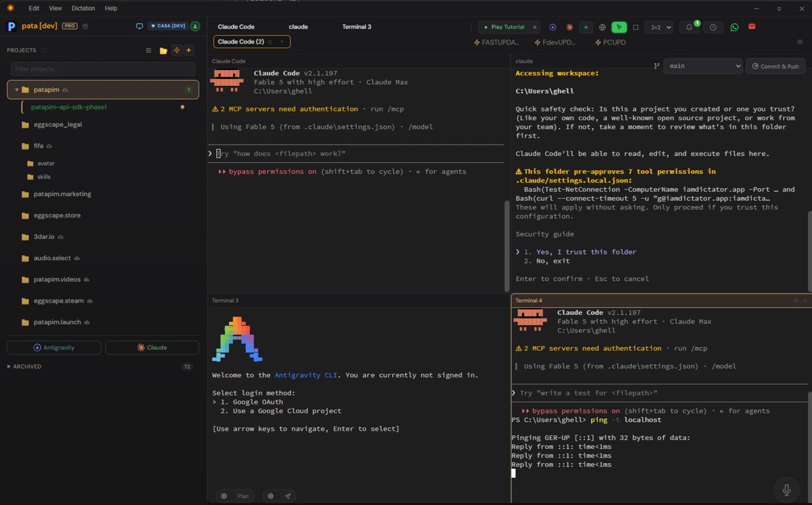Open the globe browser icon in toolbar

point(603,27)
